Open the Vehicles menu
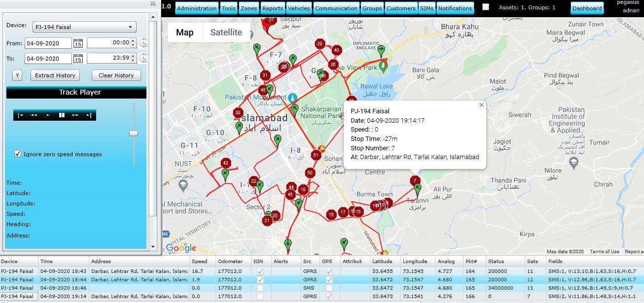Image resolution: width=644 pixels, height=303 pixels. coord(299,8)
